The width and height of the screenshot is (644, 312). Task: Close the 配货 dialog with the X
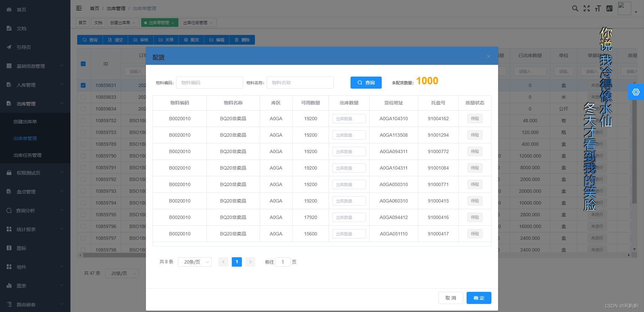489,56
